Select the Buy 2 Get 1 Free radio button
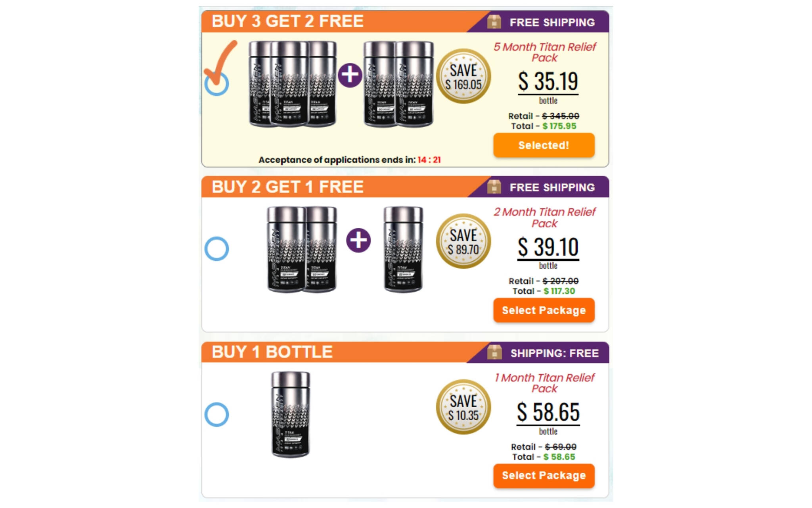The width and height of the screenshot is (812, 508). click(x=216, y=249)
